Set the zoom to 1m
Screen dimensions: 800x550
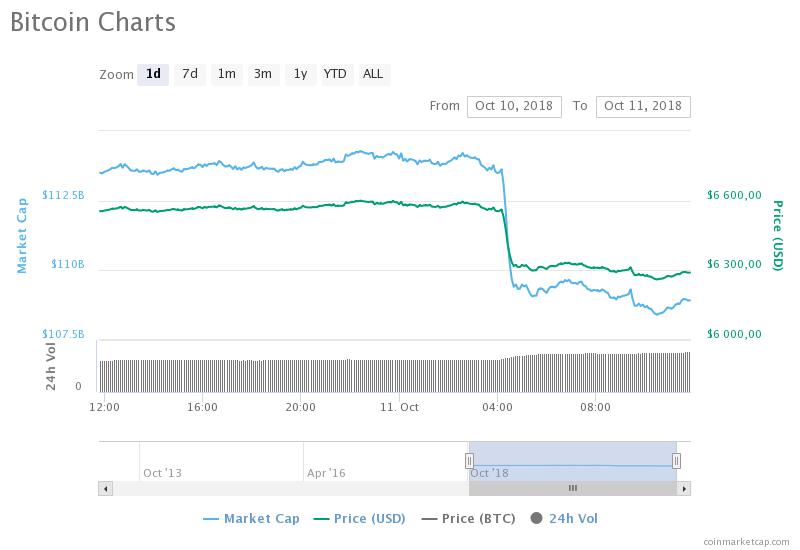coord(227,74)
